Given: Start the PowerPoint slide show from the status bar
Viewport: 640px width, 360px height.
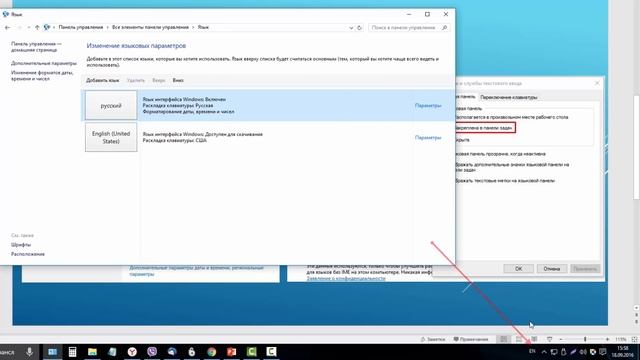Looking at the screenshot, I should 549,339.
